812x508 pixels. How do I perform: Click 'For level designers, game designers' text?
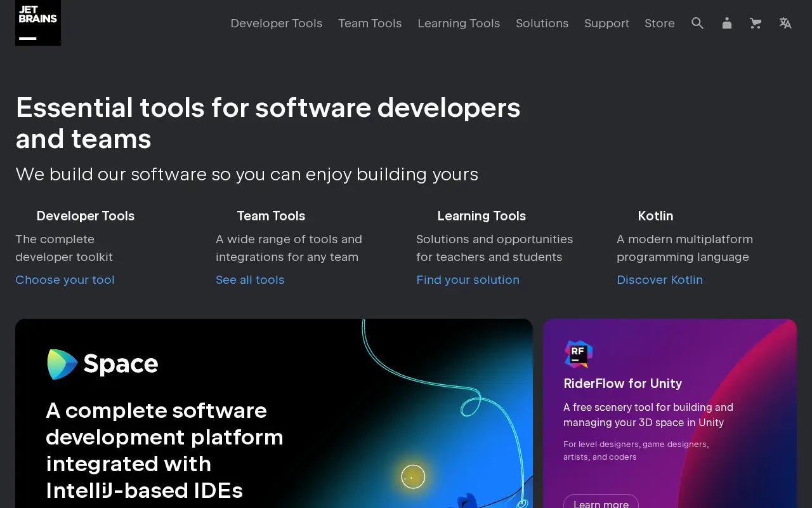coord(636,450)
